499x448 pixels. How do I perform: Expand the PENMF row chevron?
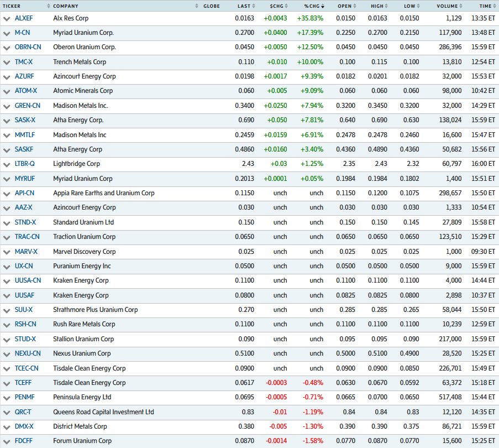point(7,398)
